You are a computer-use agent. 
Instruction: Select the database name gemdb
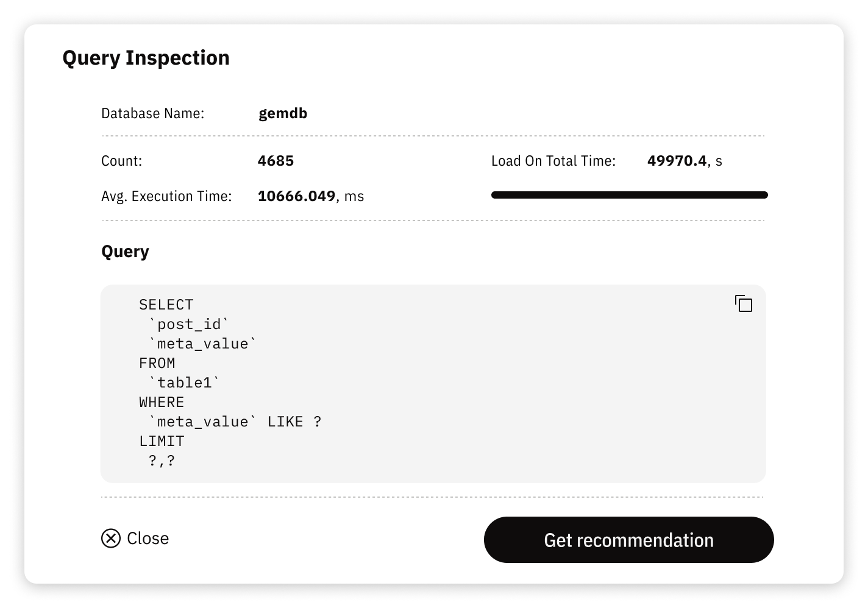tap(283, 114)
